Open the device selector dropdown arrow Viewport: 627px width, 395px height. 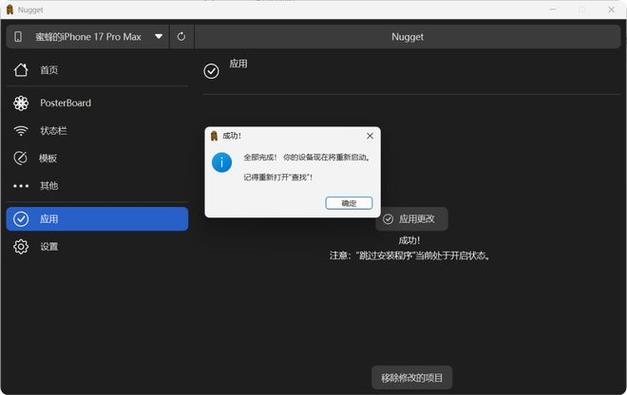click(x=159, y=36)
